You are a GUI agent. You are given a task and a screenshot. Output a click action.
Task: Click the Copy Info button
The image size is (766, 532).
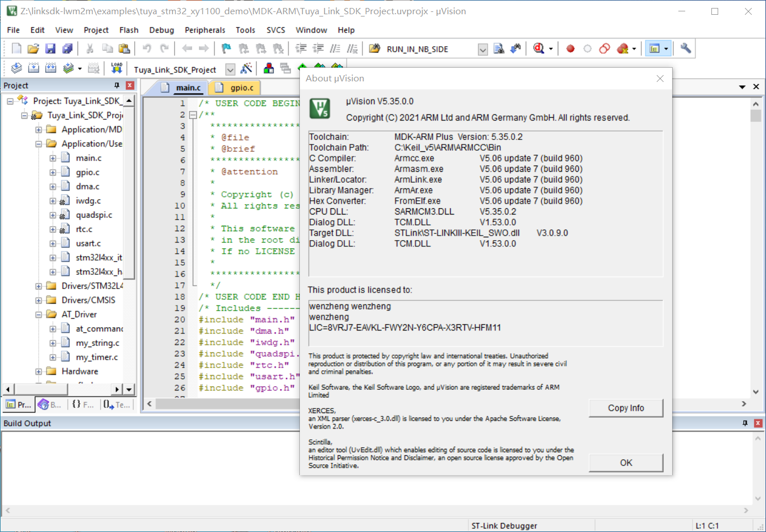pos(626,408)
